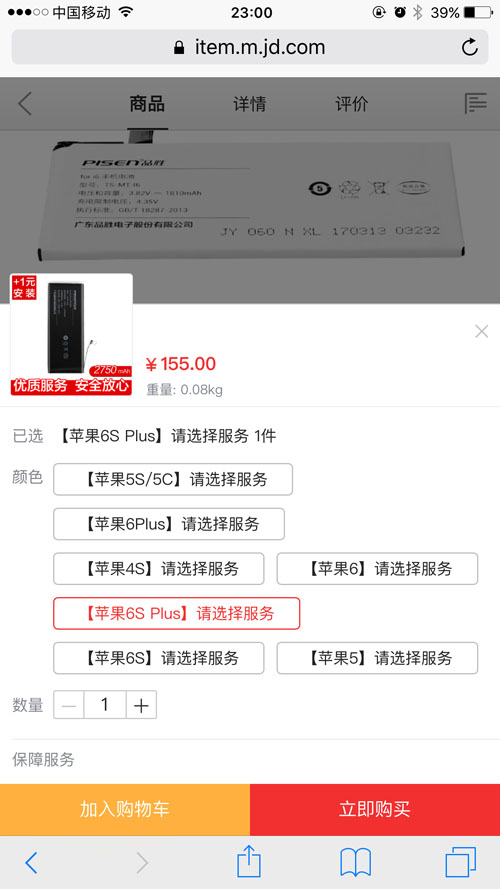
Task: Open the Safari tabs switcher icon
Action: (x=460, y=862)
